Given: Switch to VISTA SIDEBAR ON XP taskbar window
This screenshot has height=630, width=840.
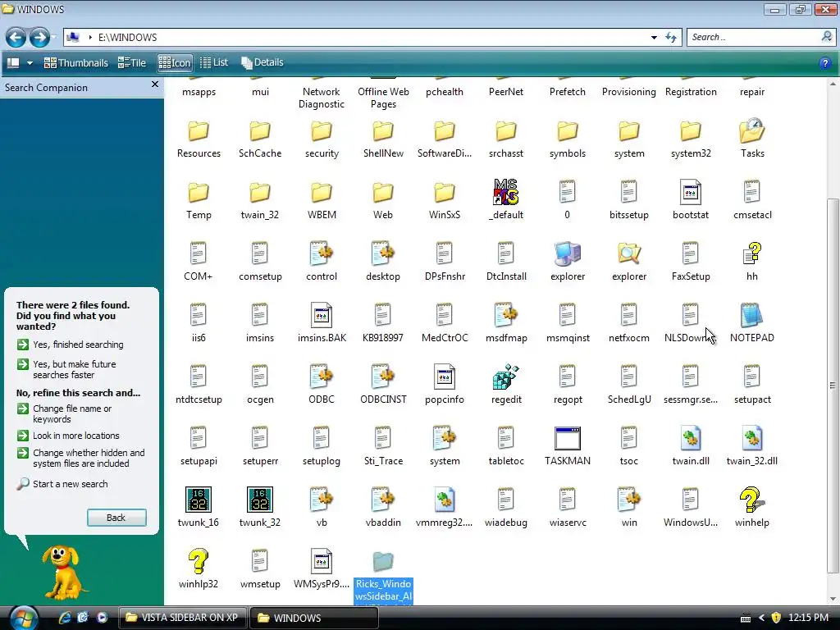Looking at the screenshot, I should tap(181, 618).
